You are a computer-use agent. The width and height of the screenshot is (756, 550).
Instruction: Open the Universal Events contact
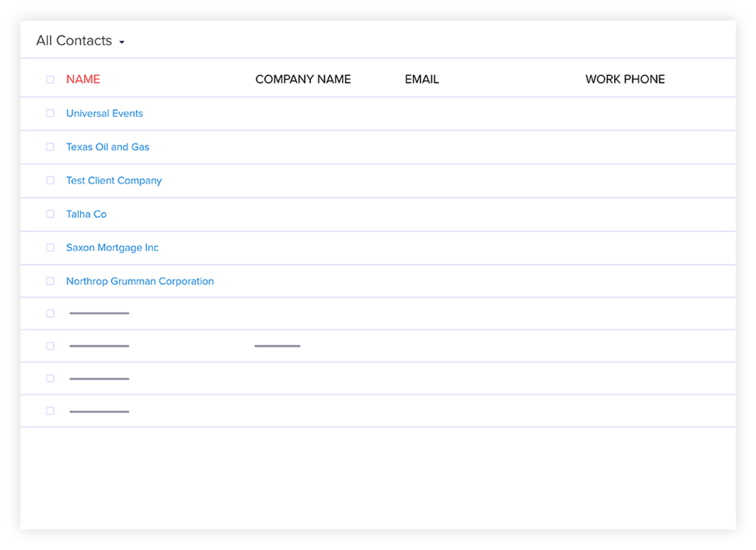coord(104,113)
